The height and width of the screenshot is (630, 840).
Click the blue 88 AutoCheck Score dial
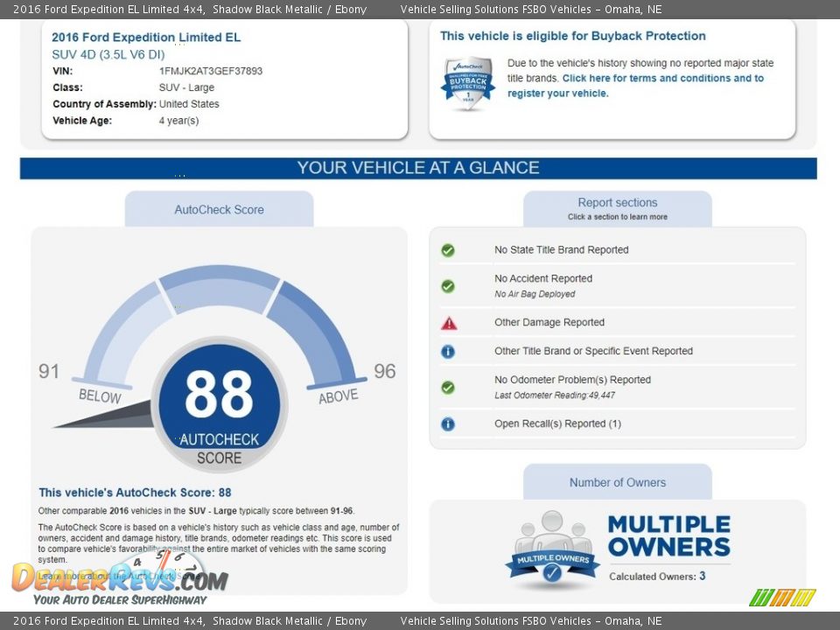tap(219, 404)
